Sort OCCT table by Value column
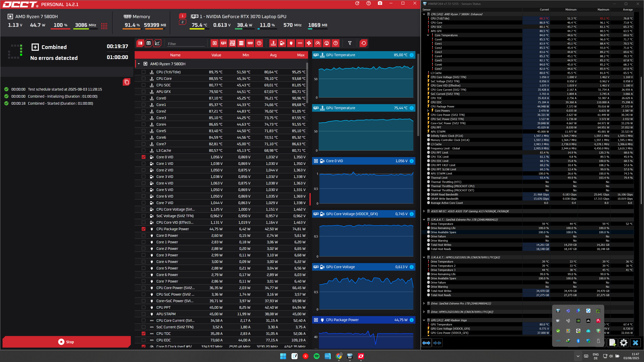Image resolution: width=644 pixels, height=362 pixels. (x=216, y=55)
